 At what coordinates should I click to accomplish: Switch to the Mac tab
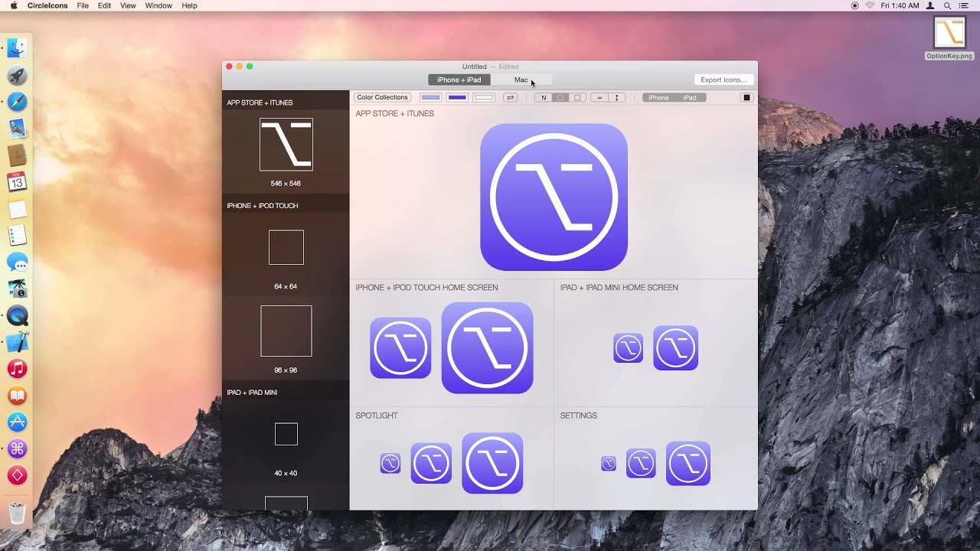click(x=521, y=80)
